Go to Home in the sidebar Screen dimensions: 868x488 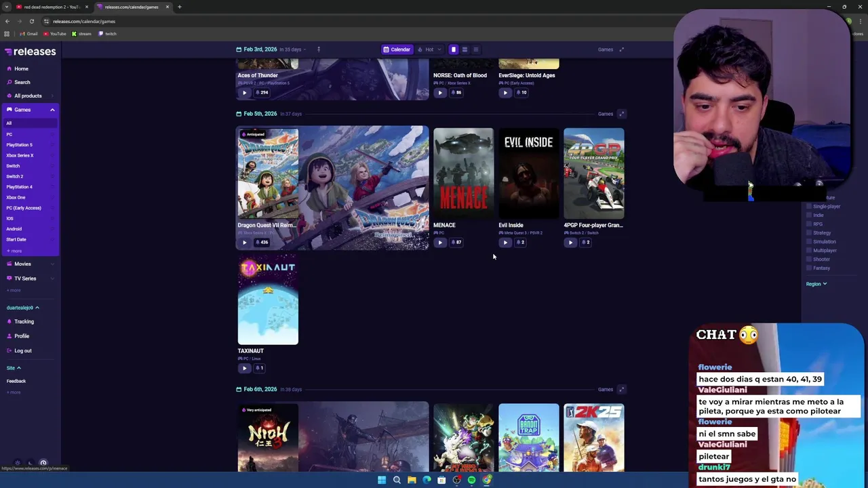(x=22, y=68)
